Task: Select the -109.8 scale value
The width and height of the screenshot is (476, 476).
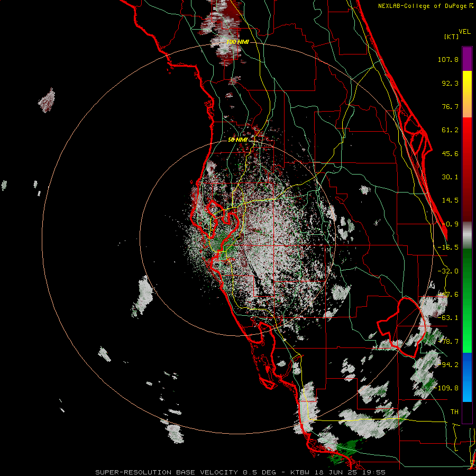Action: pyautogui.click(x=446, y=388)
